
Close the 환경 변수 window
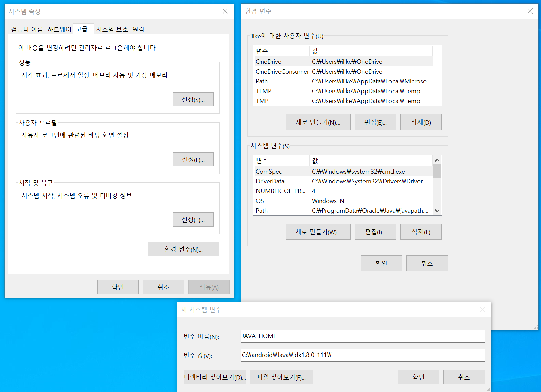point(530,11)
